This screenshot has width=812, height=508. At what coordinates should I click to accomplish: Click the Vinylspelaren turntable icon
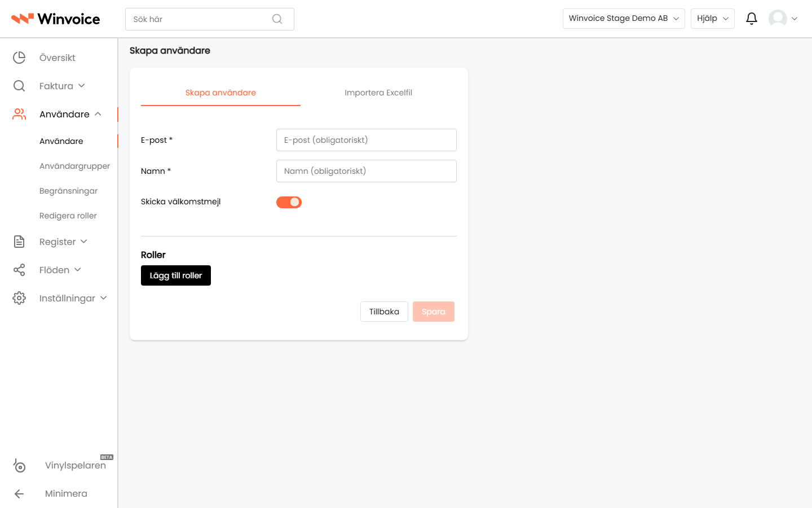pos(19,465)
